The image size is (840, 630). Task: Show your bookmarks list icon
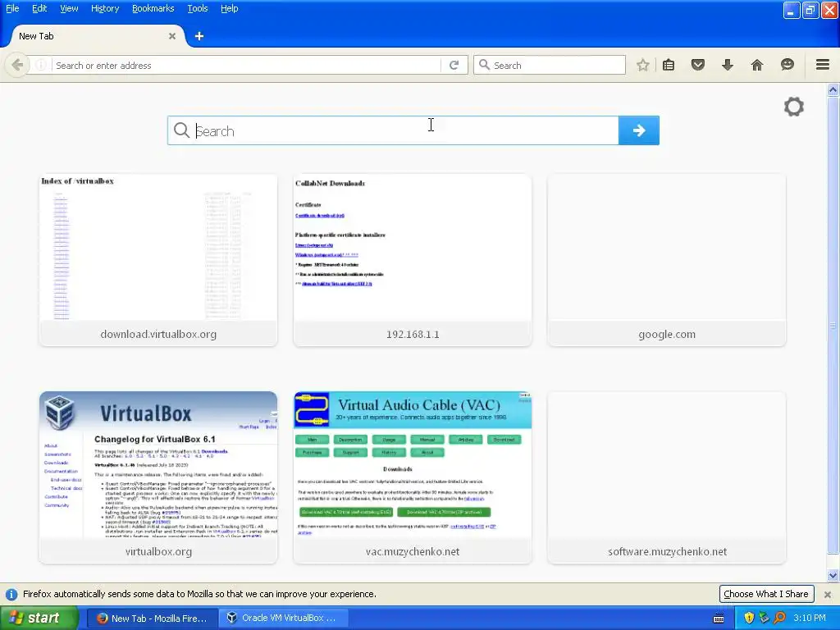(x=668, y=65)
